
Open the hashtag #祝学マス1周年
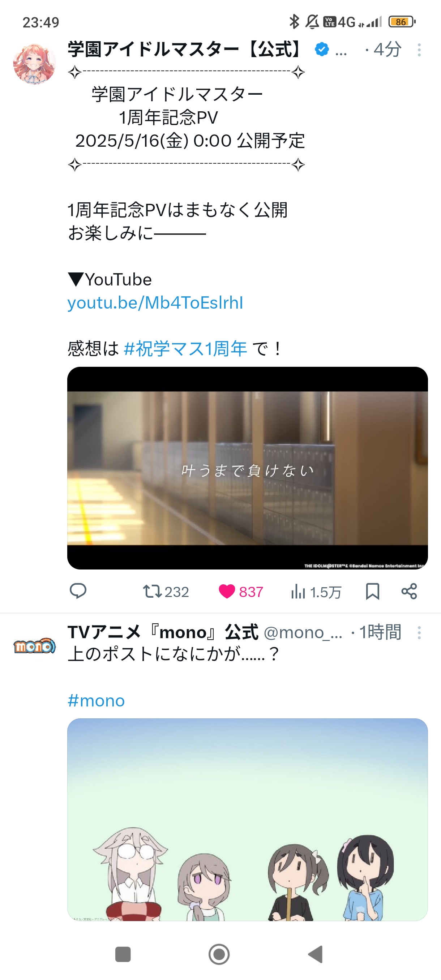tap(185, 348)
